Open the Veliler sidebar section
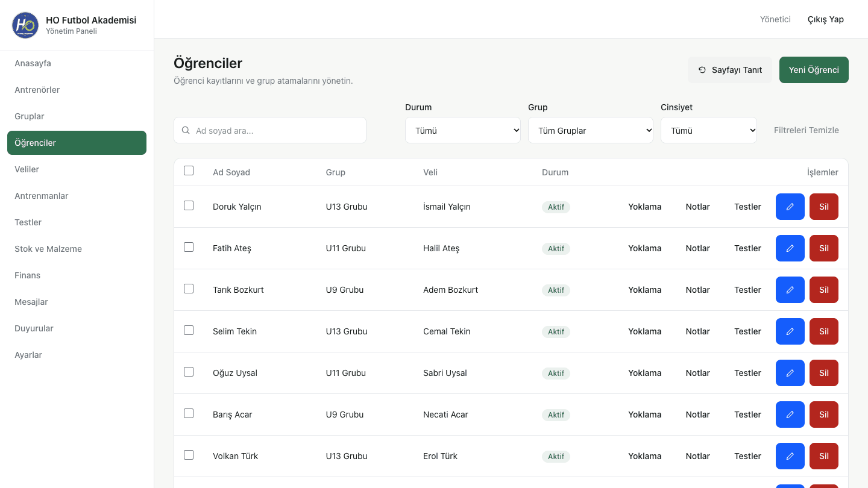 pos(77,169)
